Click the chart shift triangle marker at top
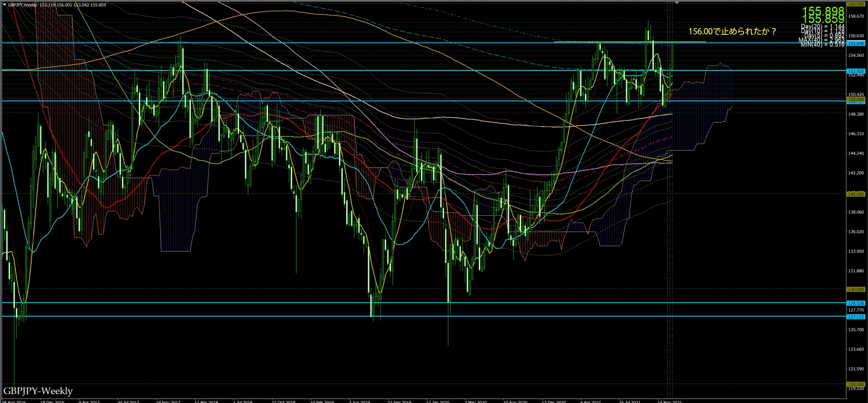 (x=677, y=3)
